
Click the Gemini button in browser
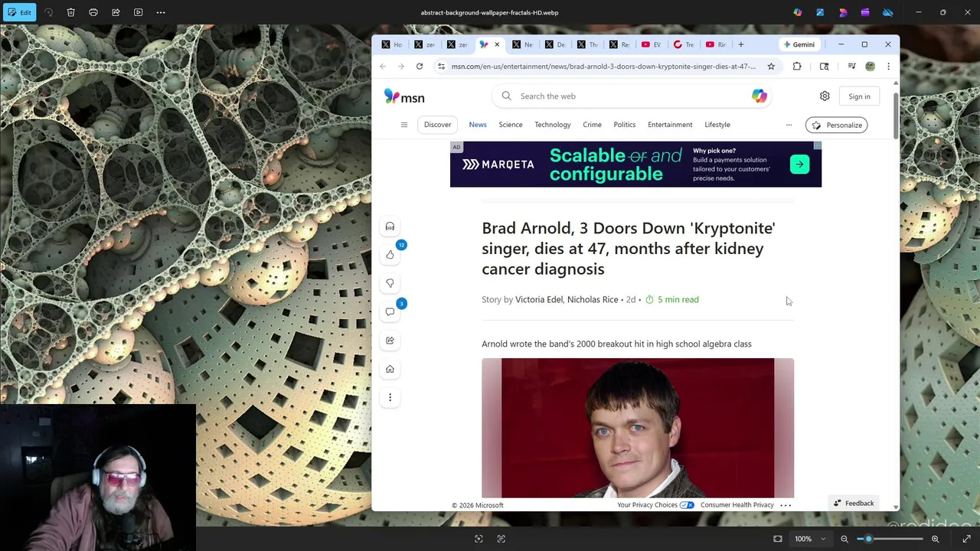coord(799,44)
